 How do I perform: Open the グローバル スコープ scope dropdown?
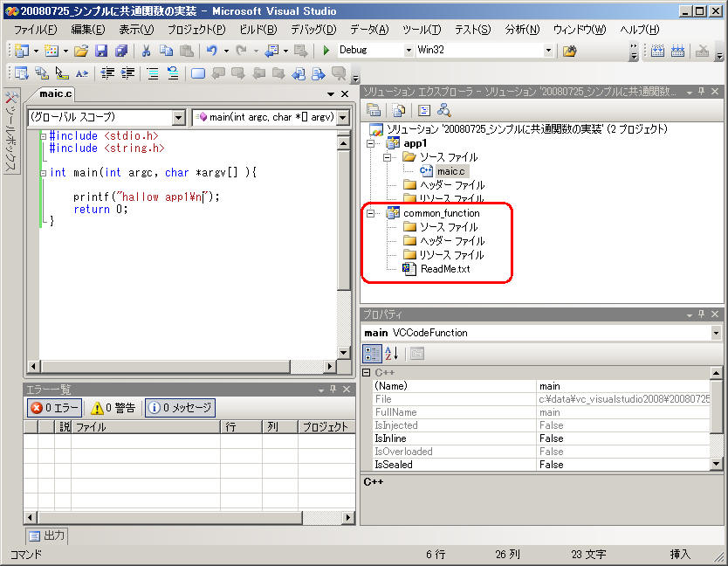[179, 117]
